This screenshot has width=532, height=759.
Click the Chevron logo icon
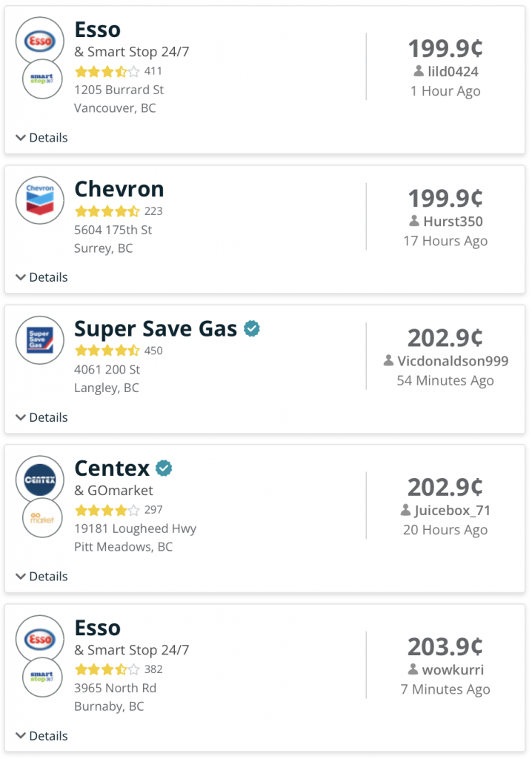pyautogui.click(x=40, y=200)
